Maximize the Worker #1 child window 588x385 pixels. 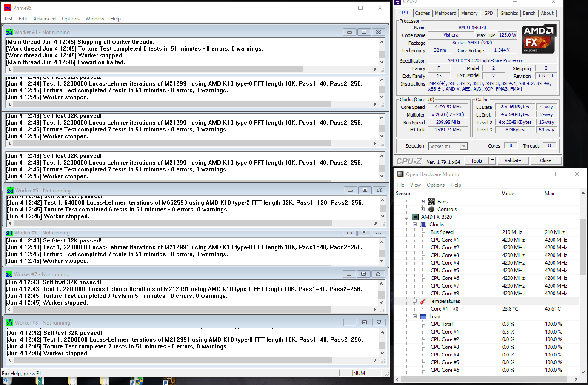(364, 32)
